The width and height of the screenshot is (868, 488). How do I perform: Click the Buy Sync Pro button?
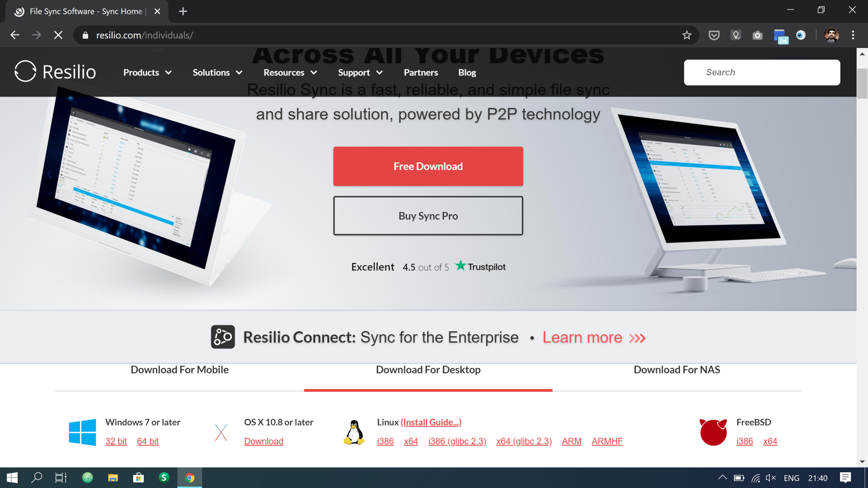428,216
